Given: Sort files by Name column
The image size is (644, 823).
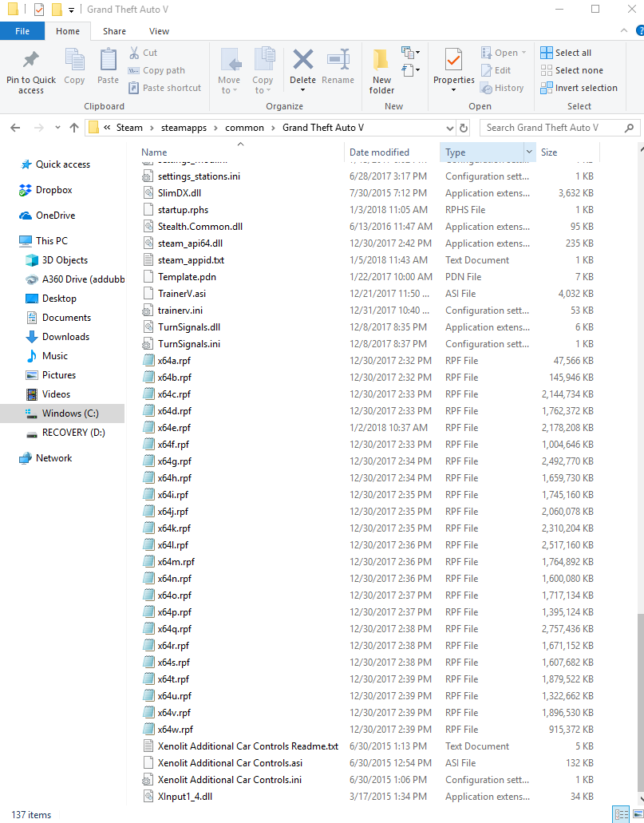Looking at the screenshot, I should (154, 152).
